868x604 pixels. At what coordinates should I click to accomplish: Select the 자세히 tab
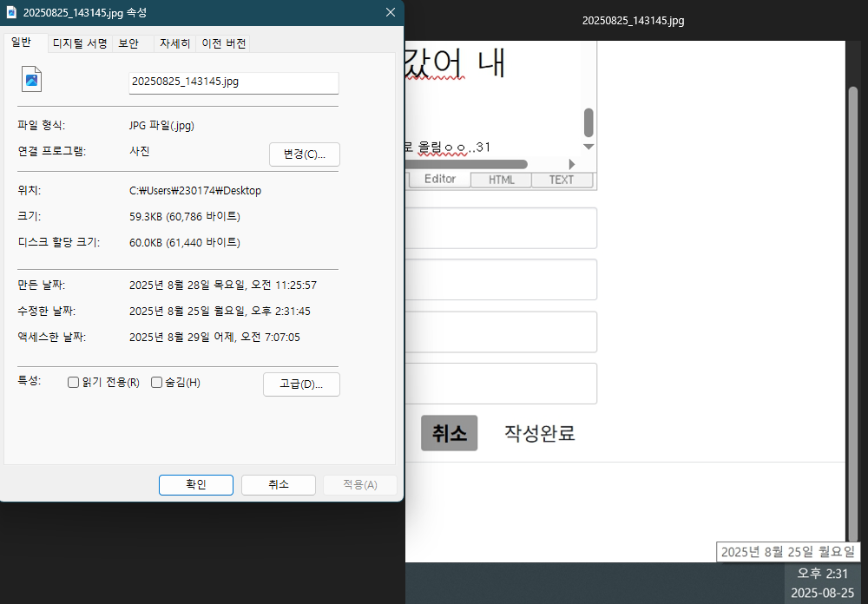[x=174, y=43]
